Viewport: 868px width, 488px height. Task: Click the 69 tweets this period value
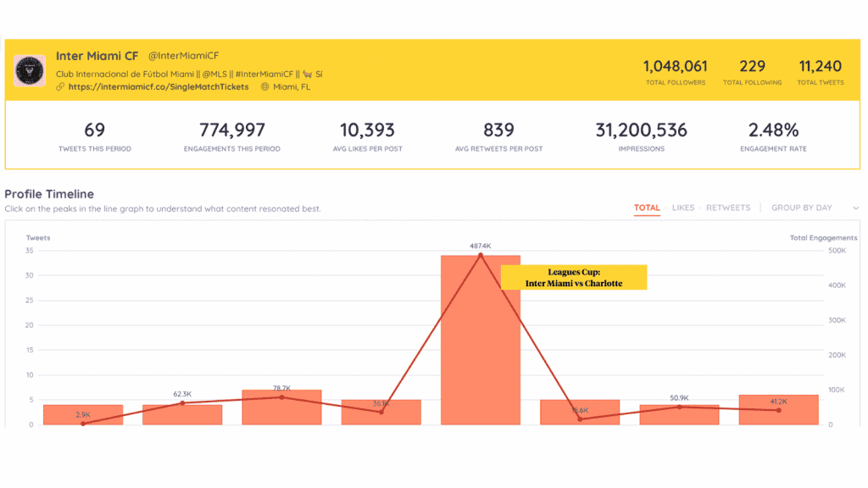tap(95, 130)
